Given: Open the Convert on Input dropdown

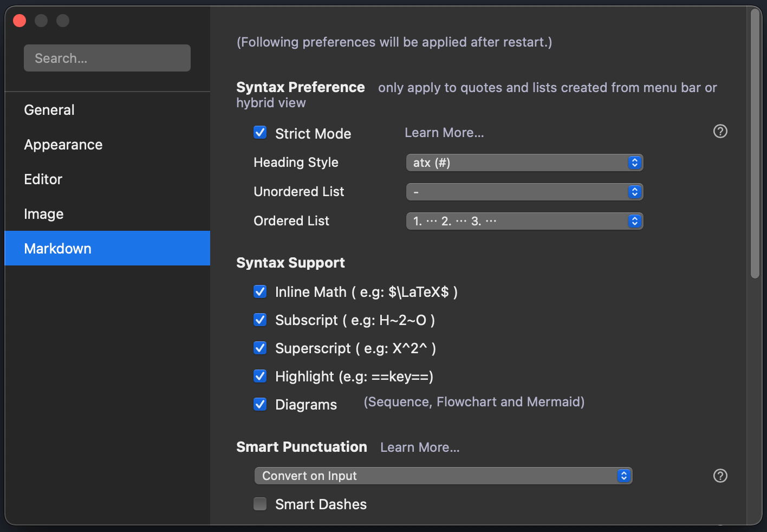Looking at the screenshot, I should tap(443, 476).
